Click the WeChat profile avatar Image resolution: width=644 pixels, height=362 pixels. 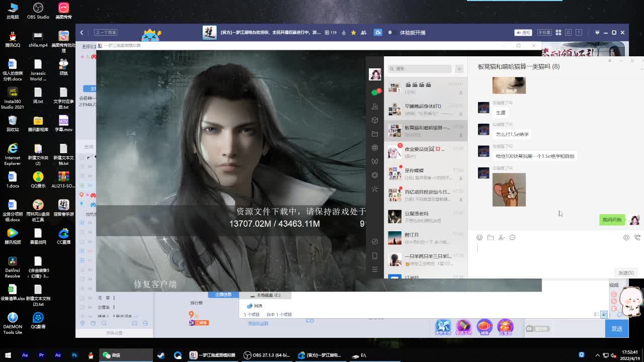pyautogui.click(x=375, y=74)
